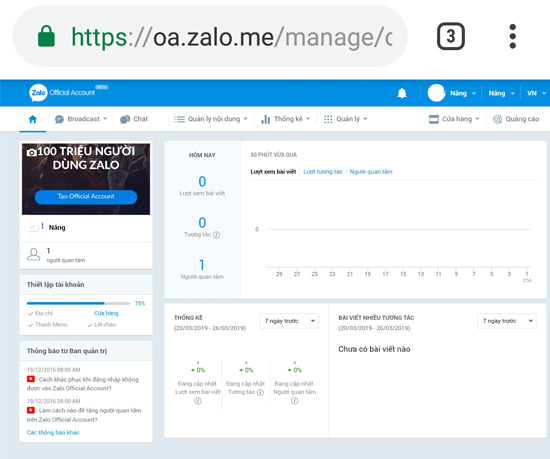Click the Lời chào completed checklist item
550x459 pixels.
pos(102,324)
